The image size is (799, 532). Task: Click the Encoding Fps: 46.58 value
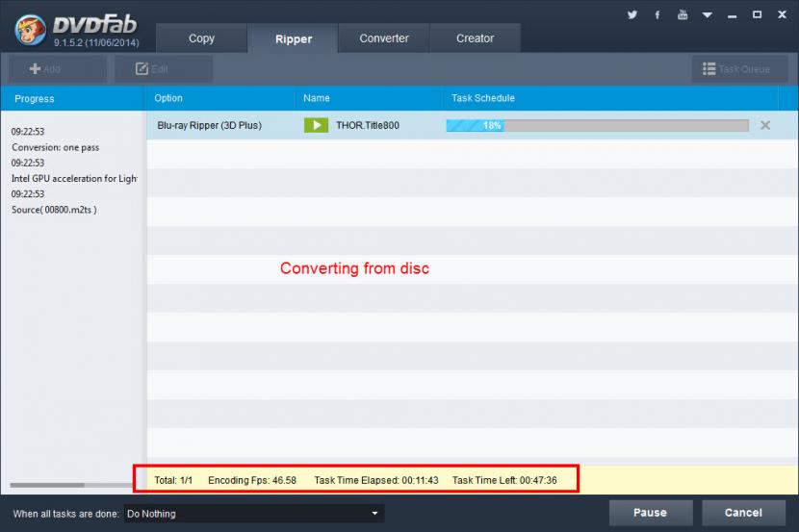pyautogui.click(x=251, y=480)
